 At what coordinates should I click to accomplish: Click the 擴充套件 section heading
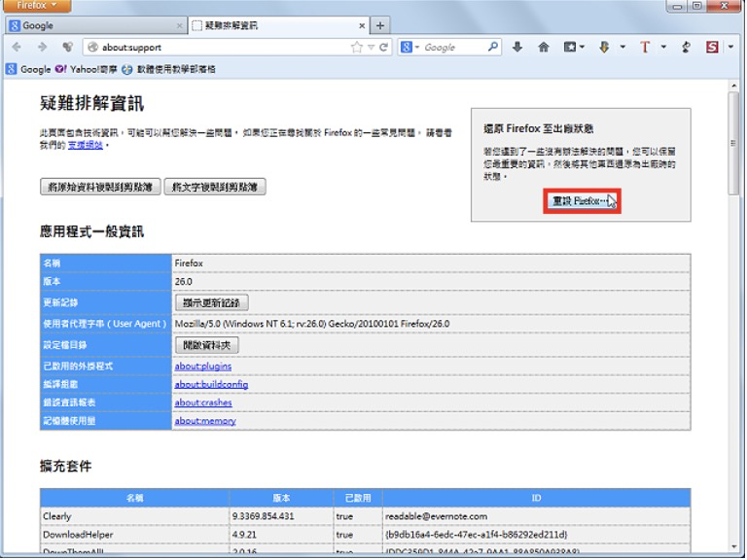[x=66, y=466]
